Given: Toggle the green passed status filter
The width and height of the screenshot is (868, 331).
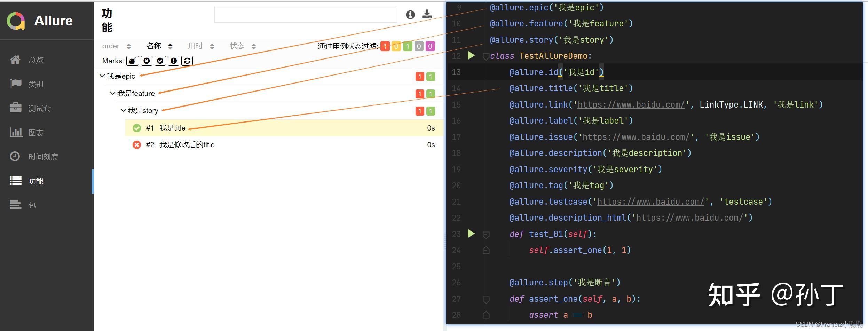Looking at the screenshot, I should pos(408,46).
